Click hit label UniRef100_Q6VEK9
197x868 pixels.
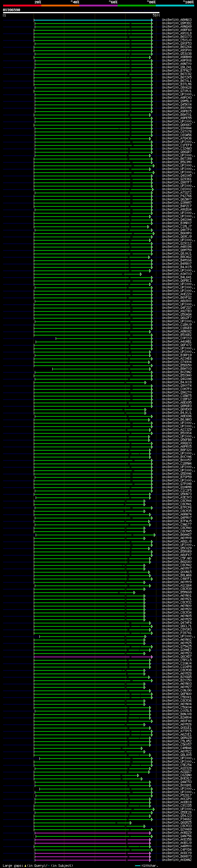177,410
